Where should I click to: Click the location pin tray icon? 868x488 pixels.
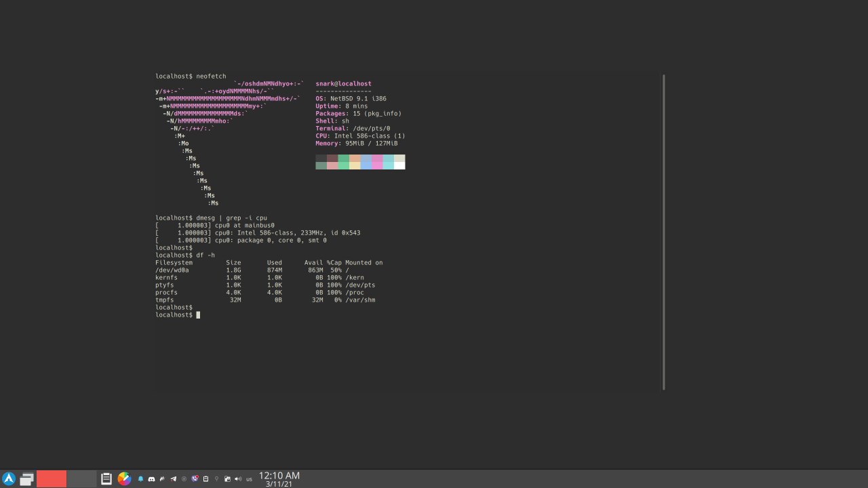[216, 479]
